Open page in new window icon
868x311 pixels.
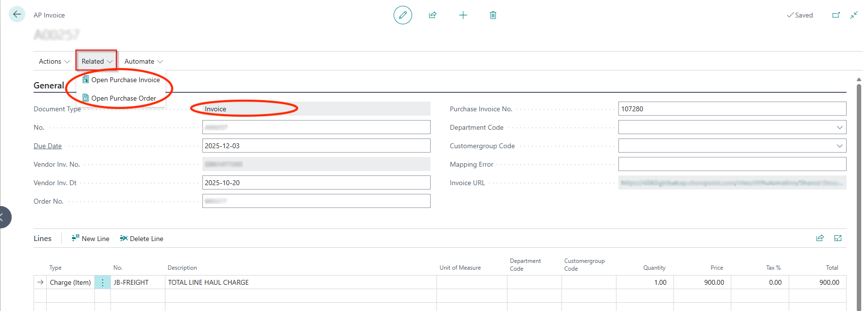click(836, 15)
